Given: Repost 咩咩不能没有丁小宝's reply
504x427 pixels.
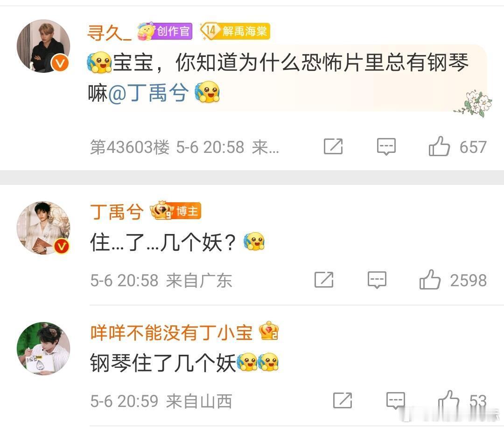Looking at the screenshot, I should [343, 400].
